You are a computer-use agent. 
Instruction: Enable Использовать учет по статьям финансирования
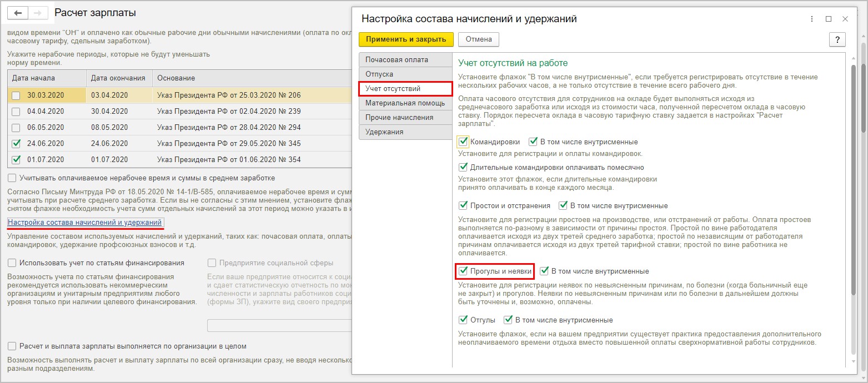point(12,263)
